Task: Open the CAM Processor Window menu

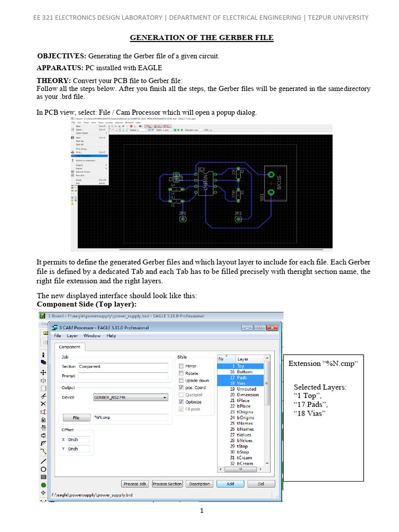Action: click(x=92, y=336)
